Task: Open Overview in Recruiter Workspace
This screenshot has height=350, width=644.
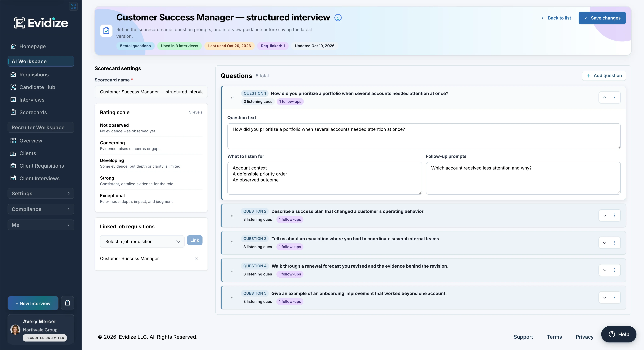Action: [41, 141]
